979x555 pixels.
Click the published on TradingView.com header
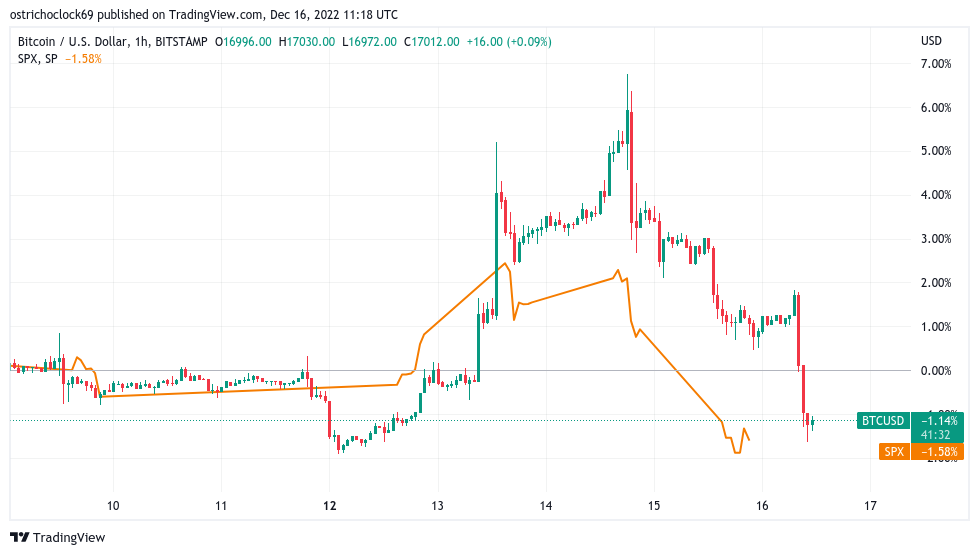tap(205, 15)
